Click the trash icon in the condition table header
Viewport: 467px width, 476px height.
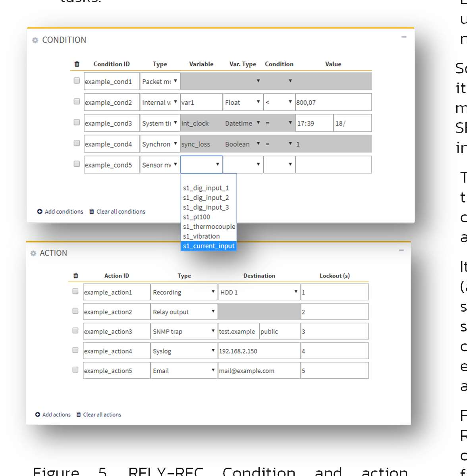click(77, 64)
